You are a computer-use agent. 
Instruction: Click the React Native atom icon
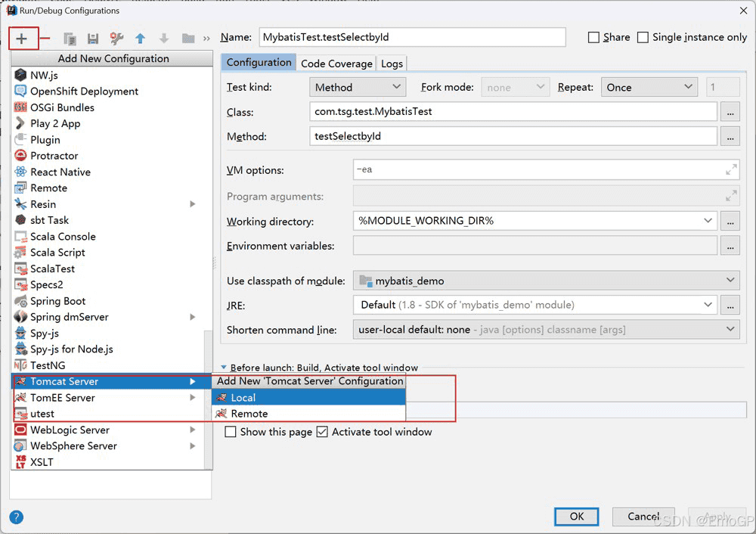click(20, 172)
